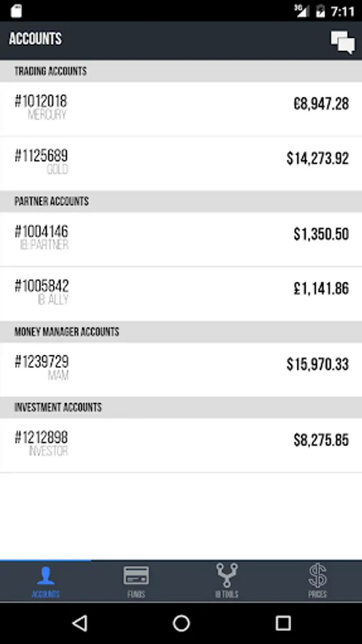Open the IB Tools fork icon
The height and width of the screenshot is (644, 362).
pyautogui.click(x=227, y=575)
